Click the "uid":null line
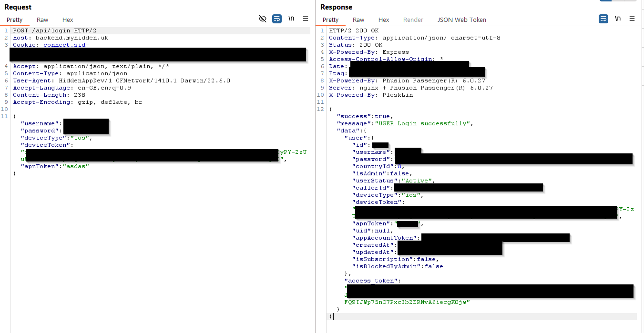This screenshot has height=333, width=644. coord(373,231)
